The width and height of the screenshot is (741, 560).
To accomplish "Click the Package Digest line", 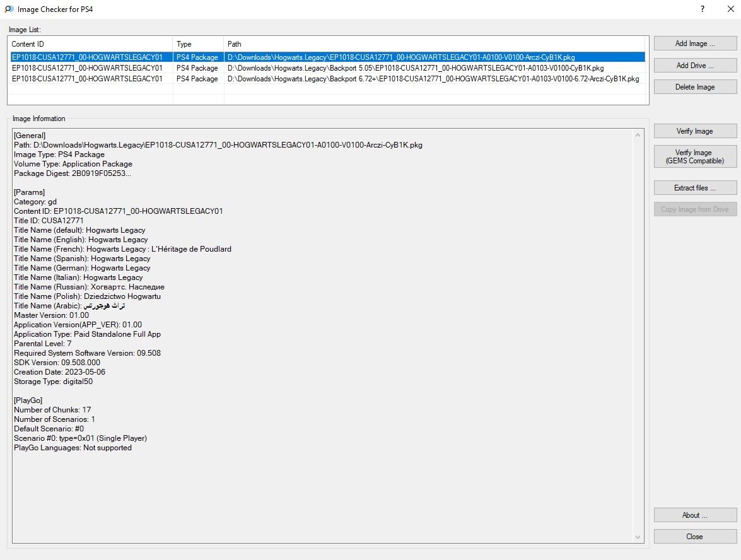I will 73,173.
